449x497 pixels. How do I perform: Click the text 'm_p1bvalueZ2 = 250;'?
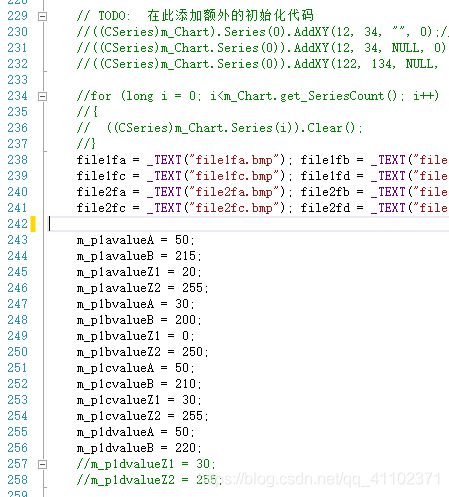tap(142, 352)
